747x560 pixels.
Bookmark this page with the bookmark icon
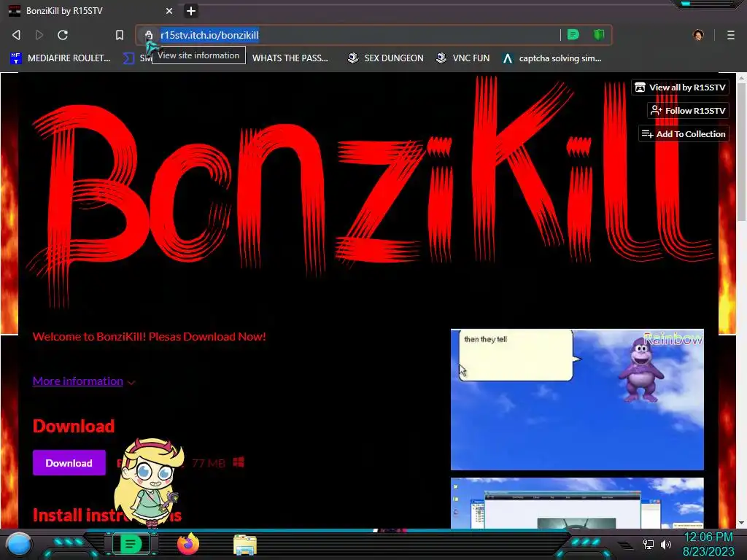[120, 35]
